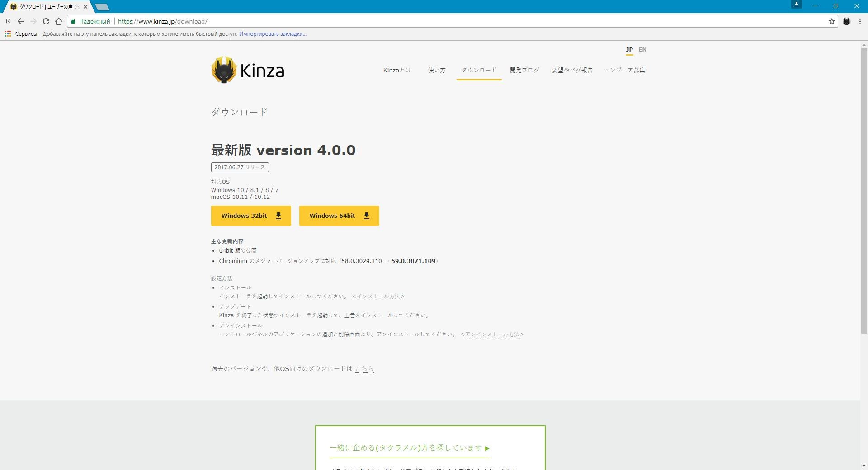This screenshot has width=868, height=470.
Task: Open the 使い方 menu item
Action: tap(437, 70)
